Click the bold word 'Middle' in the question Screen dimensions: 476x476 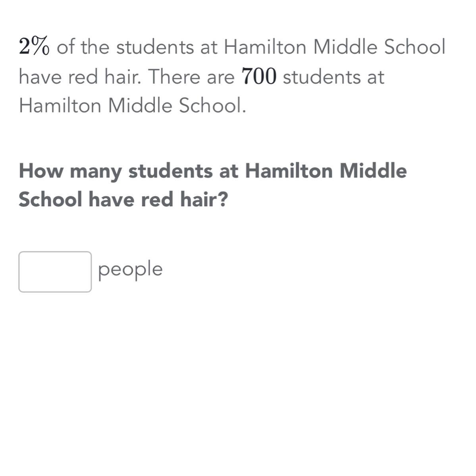point(373,171)
